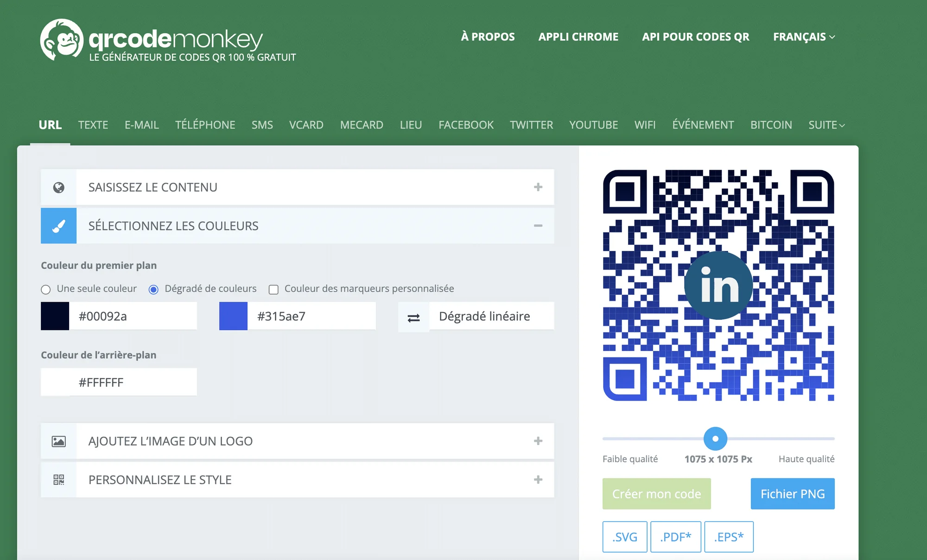Open the blue second gradient color swatch
The image size is (927, 560).
point(234,316)
